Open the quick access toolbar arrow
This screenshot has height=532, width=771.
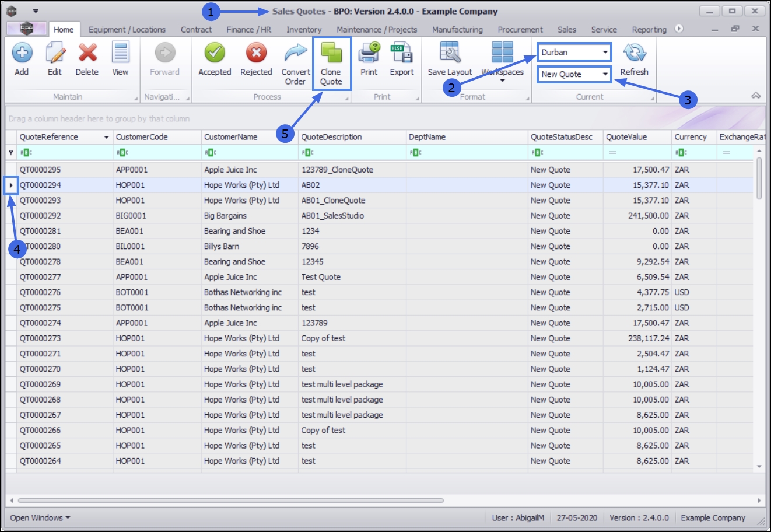coord(36,11)
